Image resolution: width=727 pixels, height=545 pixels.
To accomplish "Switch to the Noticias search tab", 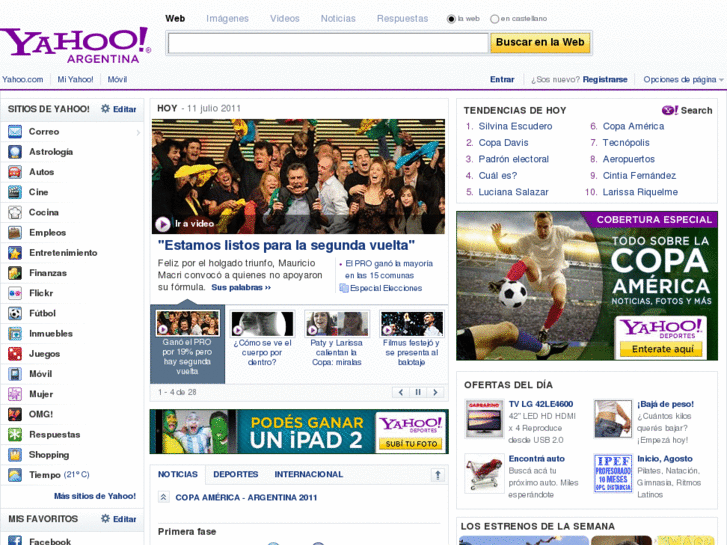I will pos(338,19).
